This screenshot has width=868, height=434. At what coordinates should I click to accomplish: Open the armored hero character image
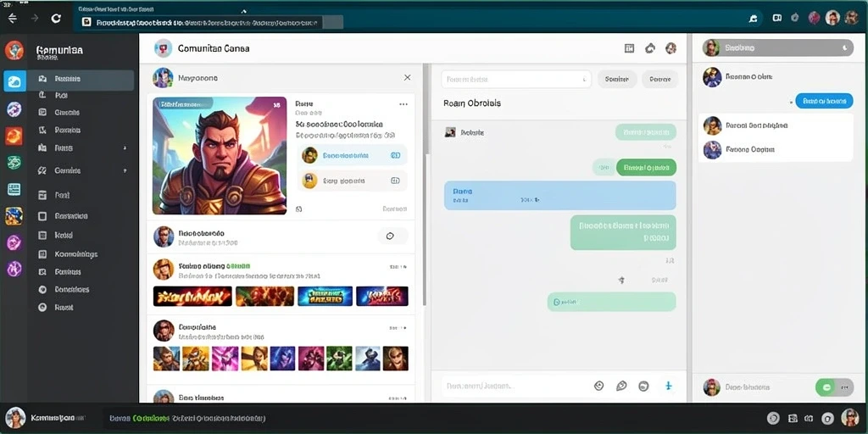coord(220,156)
